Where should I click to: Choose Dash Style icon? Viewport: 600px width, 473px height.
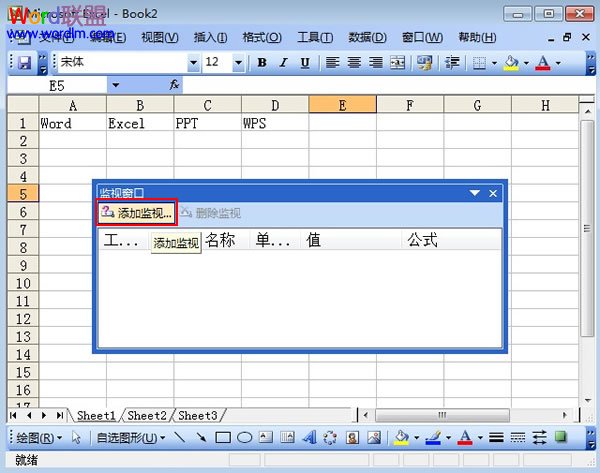[518, 437]
